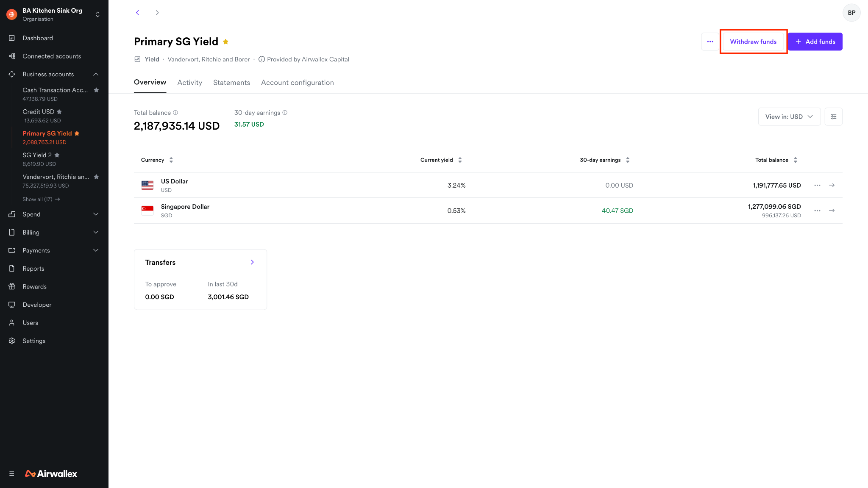
Task: Toggle star on SG Yield 2 account
Action: click(x=57, y=155)
